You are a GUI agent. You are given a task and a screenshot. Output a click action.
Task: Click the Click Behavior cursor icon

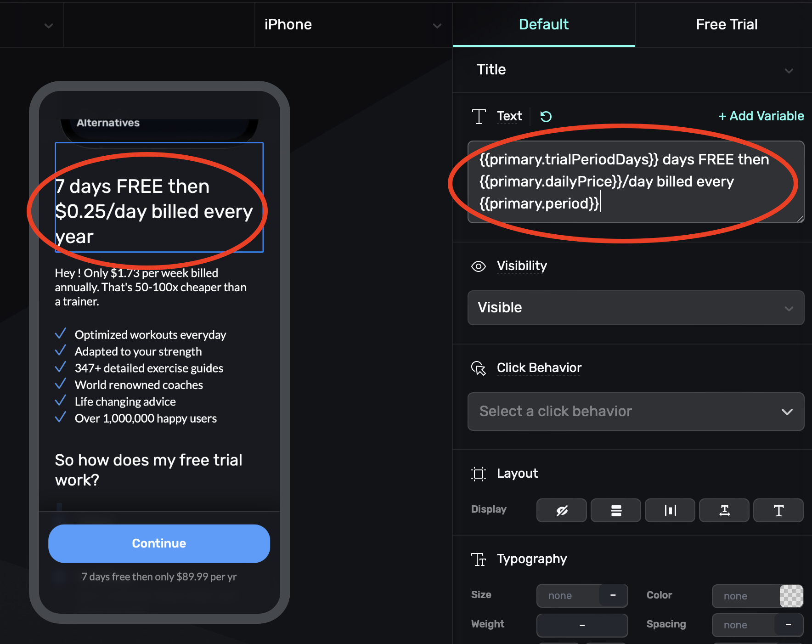click(x=478, y=368)
